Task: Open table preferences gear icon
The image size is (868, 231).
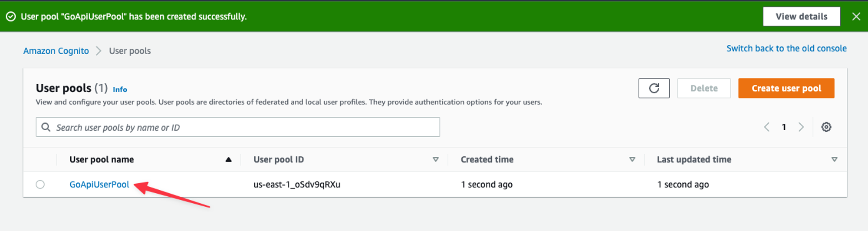Action: (x=826, y=127)
